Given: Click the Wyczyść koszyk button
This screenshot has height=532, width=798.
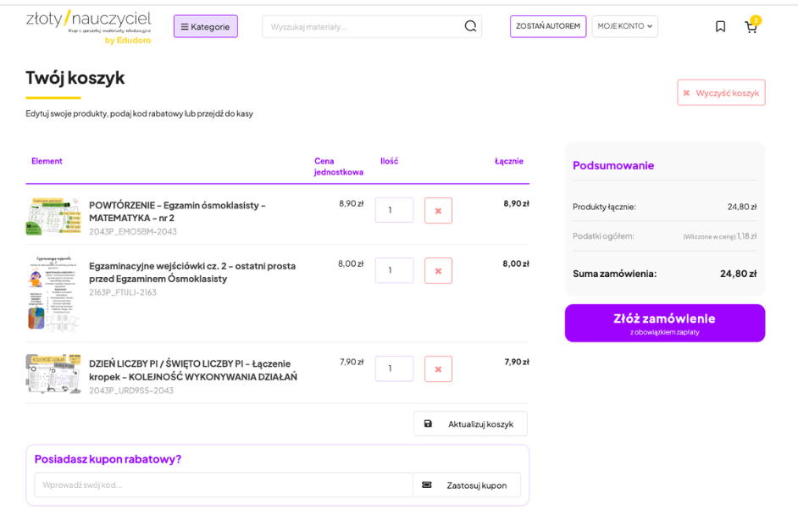Looking at the screenshot, I should [x=721, y=92].
